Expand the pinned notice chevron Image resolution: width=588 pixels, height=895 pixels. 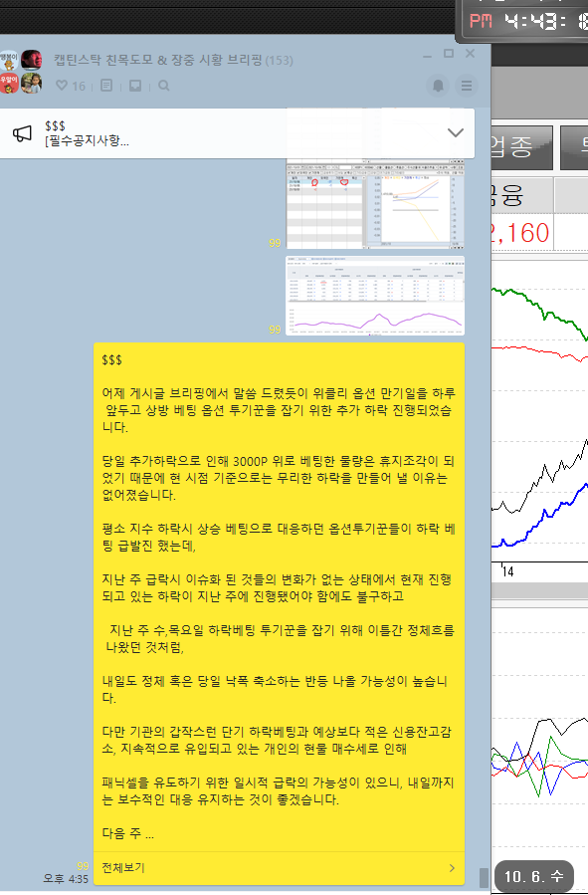[x=455, y=133]
